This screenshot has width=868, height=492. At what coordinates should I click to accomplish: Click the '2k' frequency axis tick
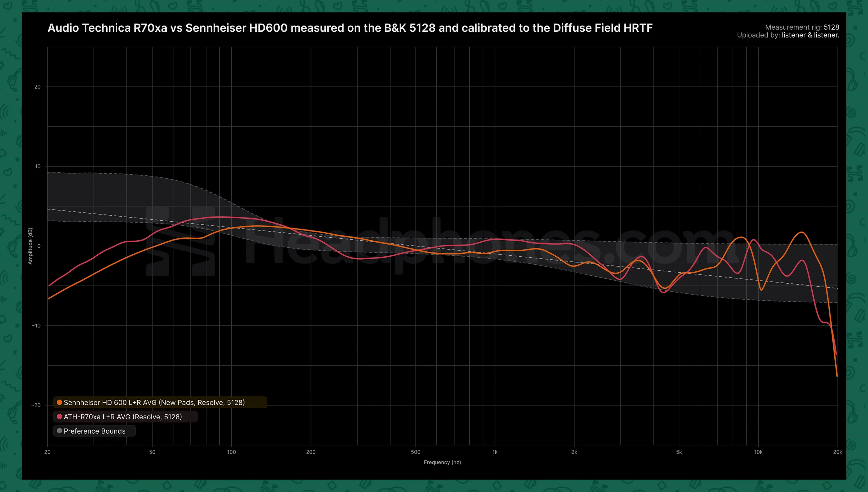(574, 452)
